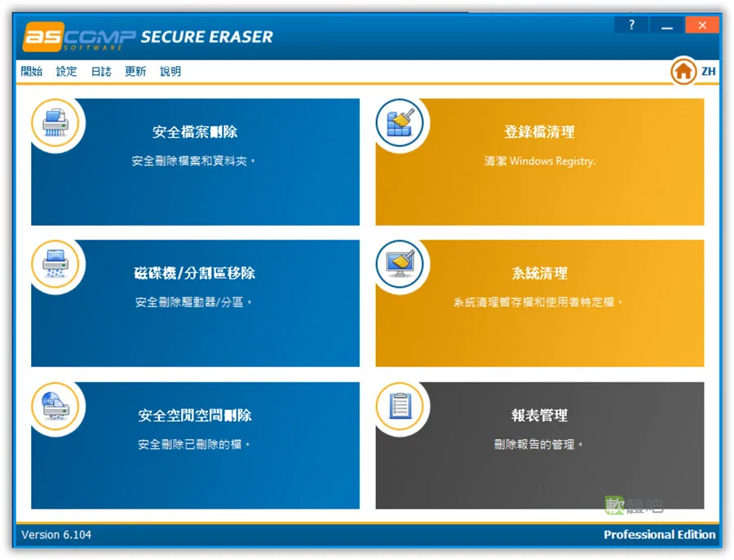This screenshot has width=734, height=560.
Task: Open the 安全空閒空間刪除 tile
Action: tap(195, 445)
